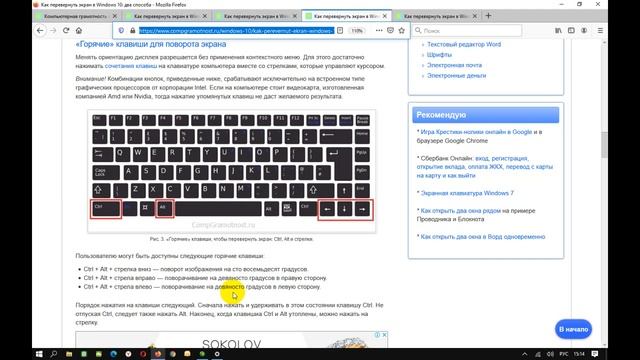This screenshot has height=360, width=640.
Task: Switch to third Как перевернуть экран tab
Action: tap(257, 16)
